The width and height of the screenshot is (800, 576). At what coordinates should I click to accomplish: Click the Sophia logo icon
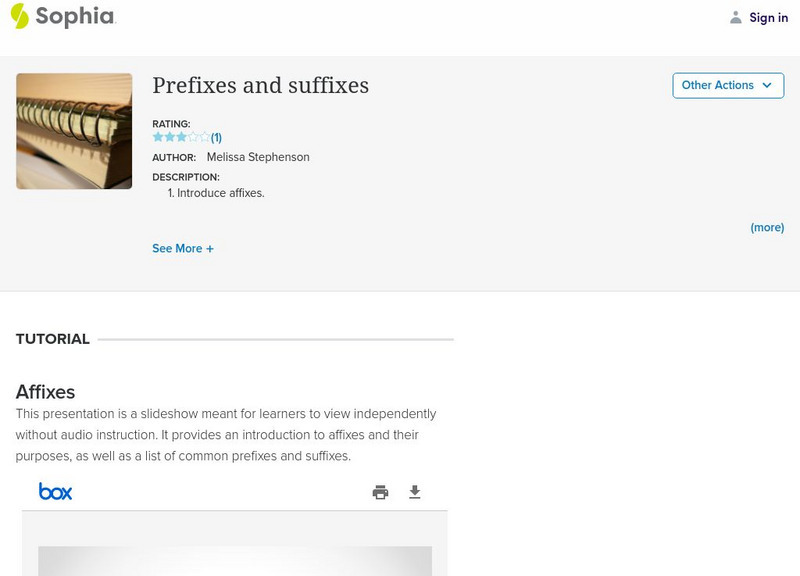pos(19,16)
